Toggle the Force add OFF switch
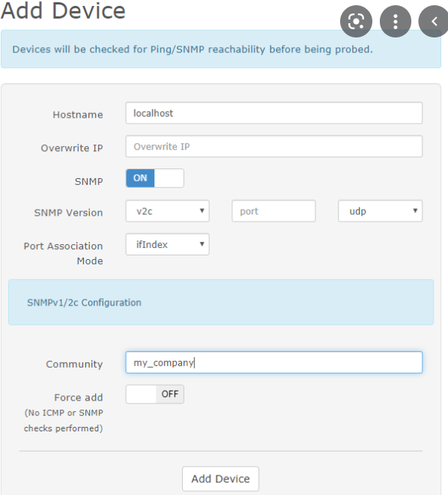The width and height of the screenshot is (448, 495). pos(154,394)
